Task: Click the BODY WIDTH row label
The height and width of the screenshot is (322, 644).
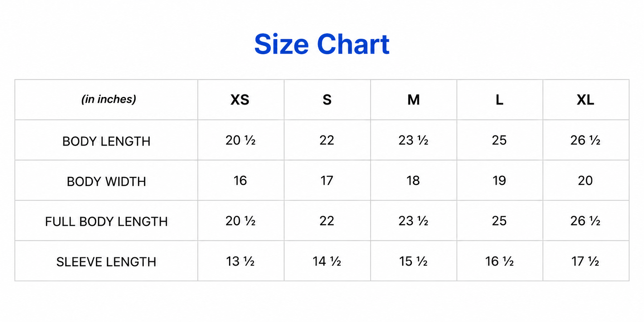Action: [x=106, y=182]
